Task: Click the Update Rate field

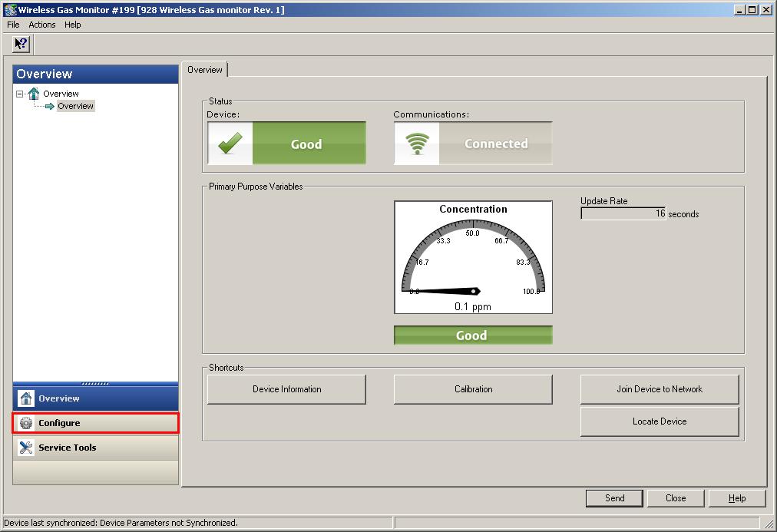Action: click(x=623, y=213)
